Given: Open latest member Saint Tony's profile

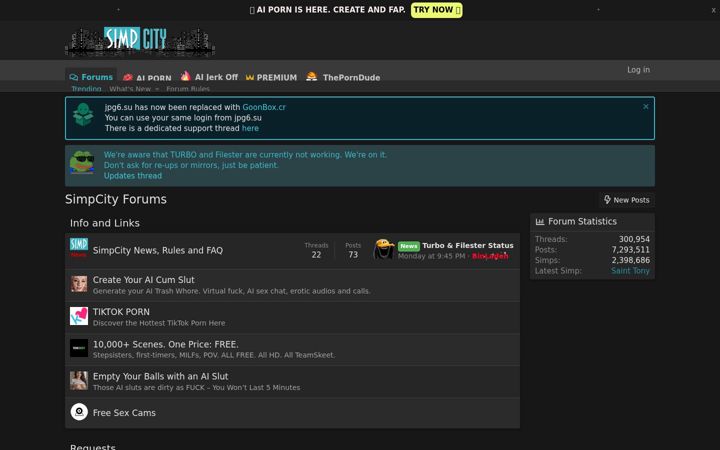Looking at the screenshot, I should [630, 270].
